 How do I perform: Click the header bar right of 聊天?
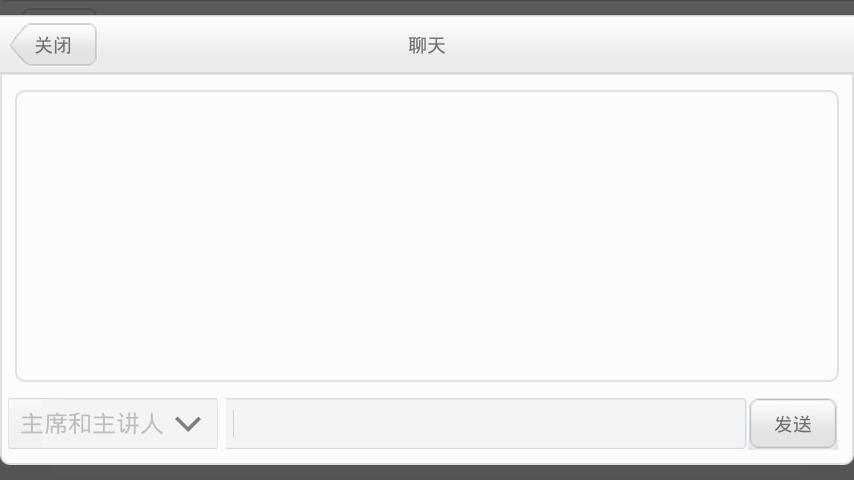[x=648, y=45]
